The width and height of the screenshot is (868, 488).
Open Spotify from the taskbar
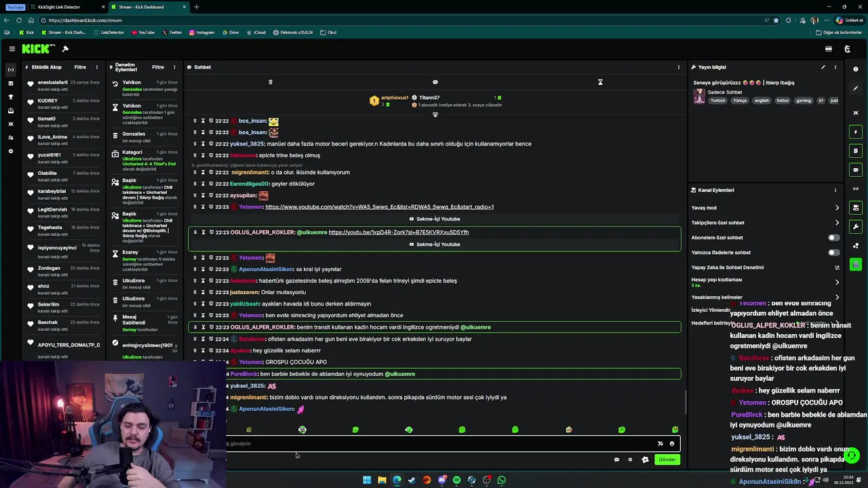click(x=456, y=480)
